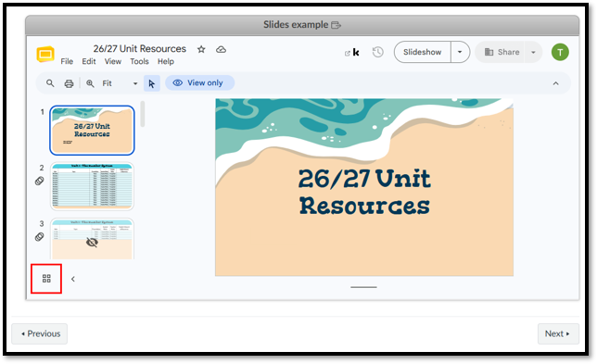Image resolution: width=597 pixels, height=364 pixels.
Task: Print the presentation via printer icon
Action: click(x=69, y=83)
